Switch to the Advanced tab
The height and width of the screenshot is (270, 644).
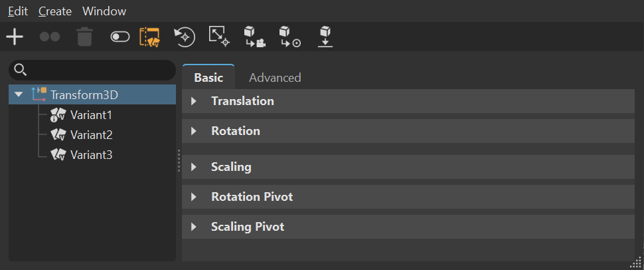click(x=275, y=78)
